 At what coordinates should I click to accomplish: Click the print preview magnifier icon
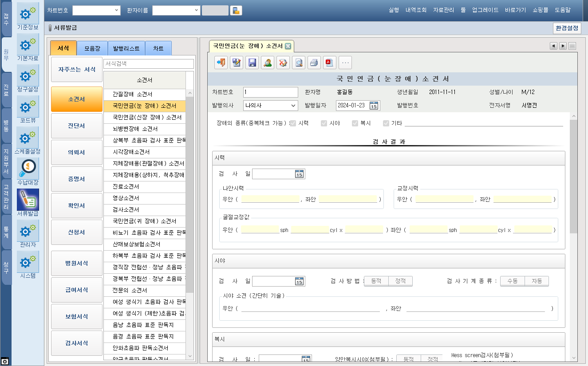pos(299,63)
